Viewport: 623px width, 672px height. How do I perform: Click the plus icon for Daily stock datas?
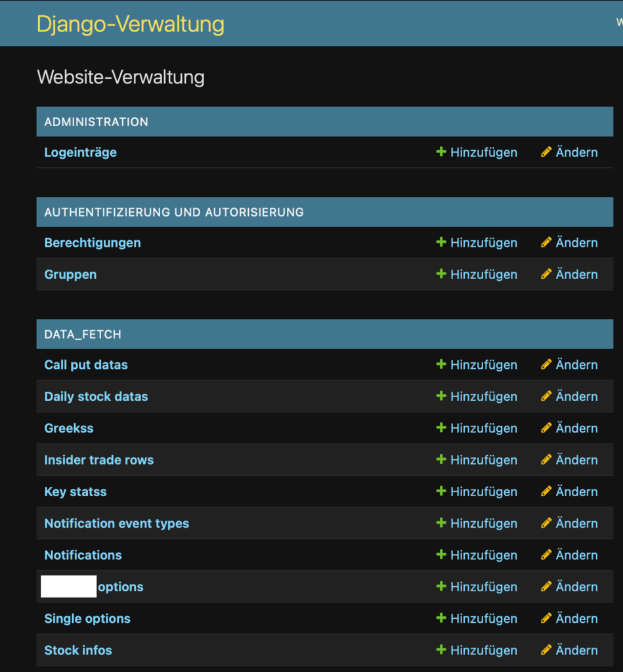tap(441, 396)
